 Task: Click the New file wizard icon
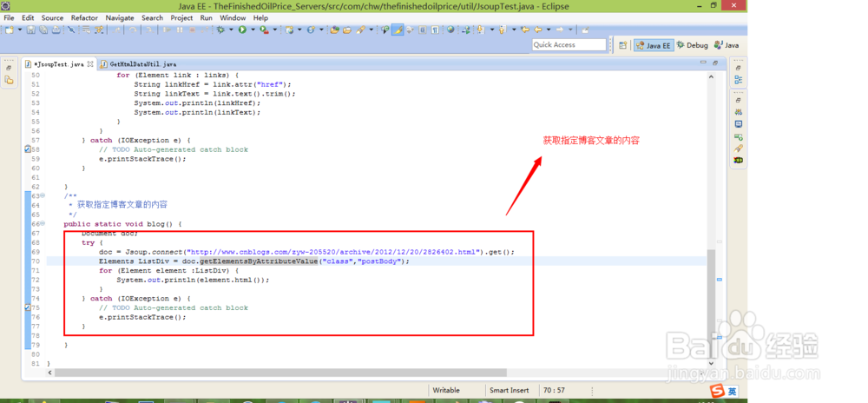tap(10, 30)
